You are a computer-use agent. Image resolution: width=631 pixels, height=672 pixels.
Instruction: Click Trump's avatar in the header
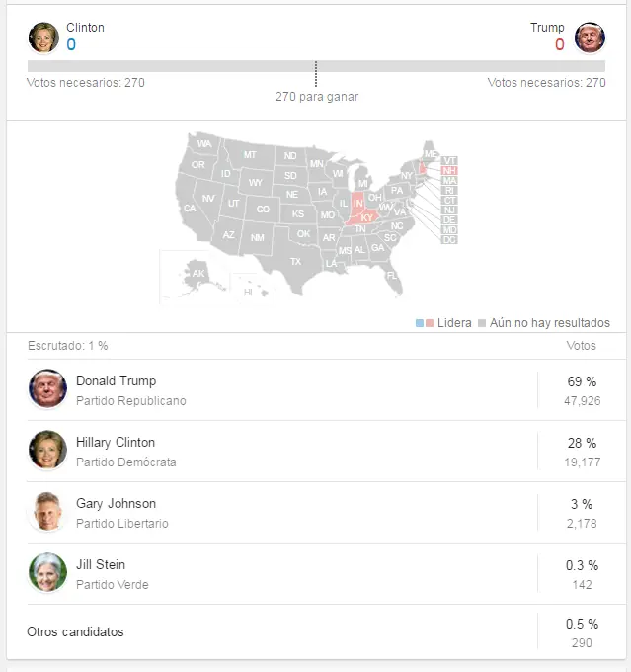[x=590, y=38]
